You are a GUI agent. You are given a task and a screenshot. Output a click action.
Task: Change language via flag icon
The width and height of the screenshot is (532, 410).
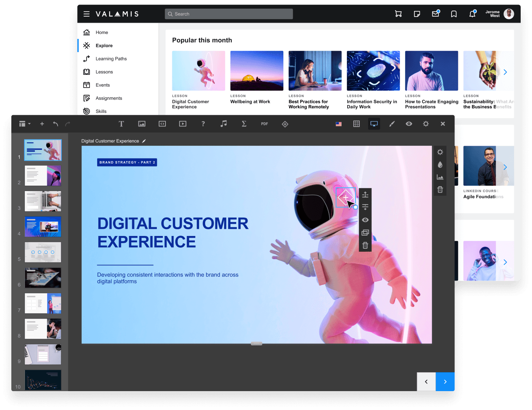339,124
